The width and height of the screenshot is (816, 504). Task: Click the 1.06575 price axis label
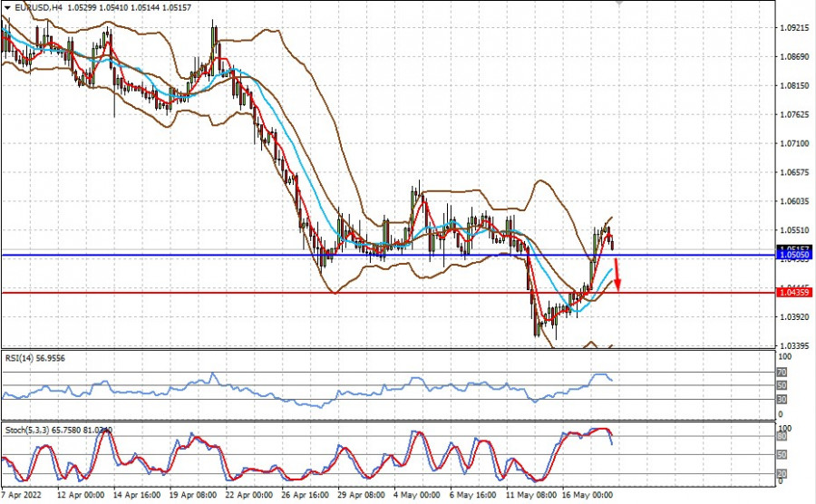[794, 172]
